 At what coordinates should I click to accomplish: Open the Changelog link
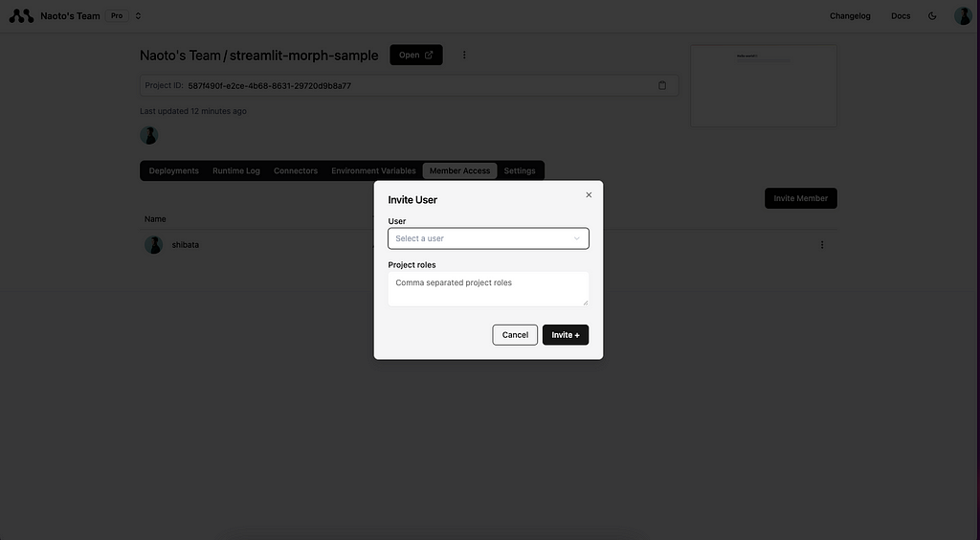850,16
